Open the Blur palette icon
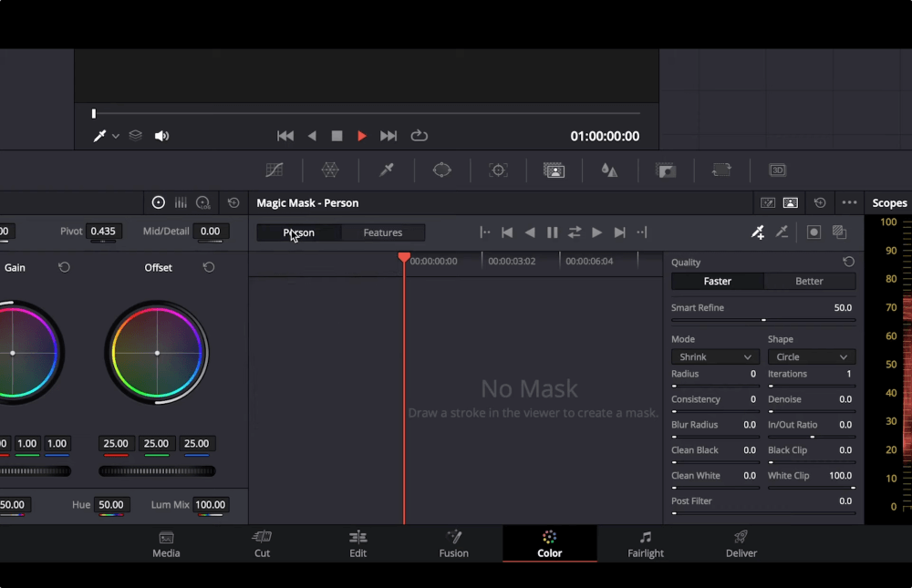 pyautogui.click(x=609, y=170)
